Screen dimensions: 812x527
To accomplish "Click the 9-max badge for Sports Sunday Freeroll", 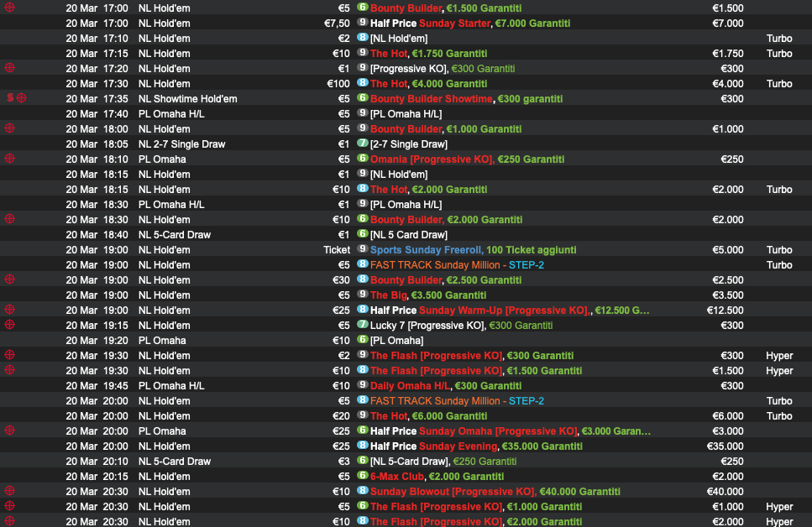I will [x=362, y=249].
